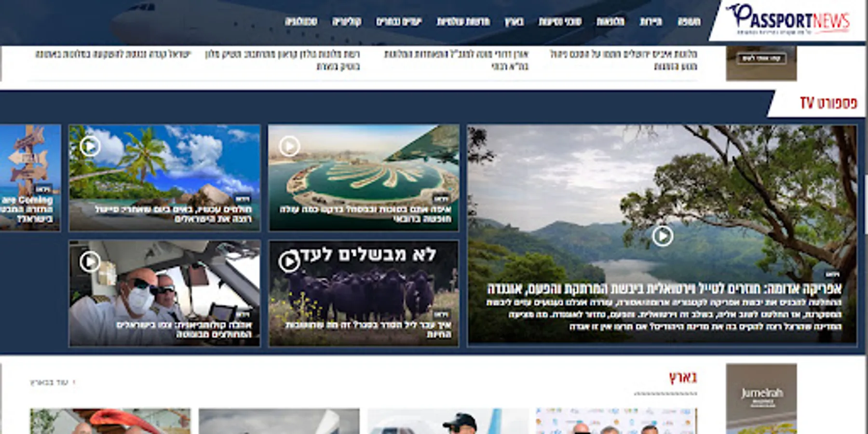The image size is (868, 434).
Task: Open the cows video caption below לא מבשלים לעד
Action: (x=368, y=329)
